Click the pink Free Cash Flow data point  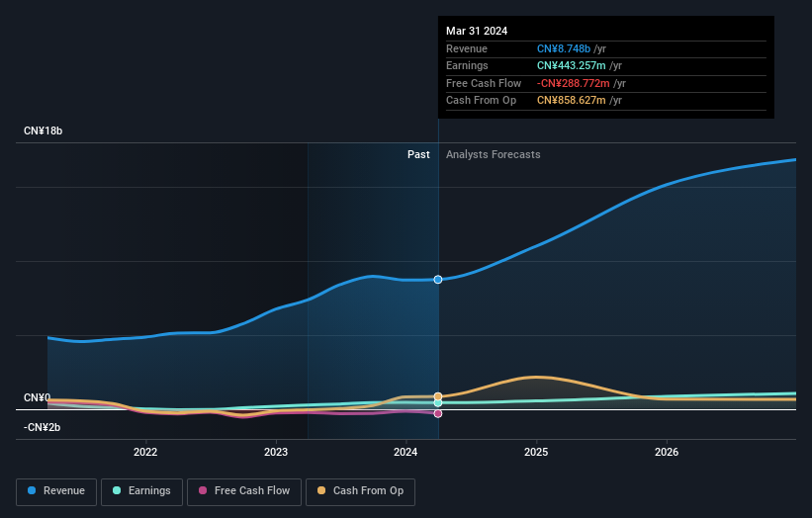pyautogui.click(x=438, y=413)
